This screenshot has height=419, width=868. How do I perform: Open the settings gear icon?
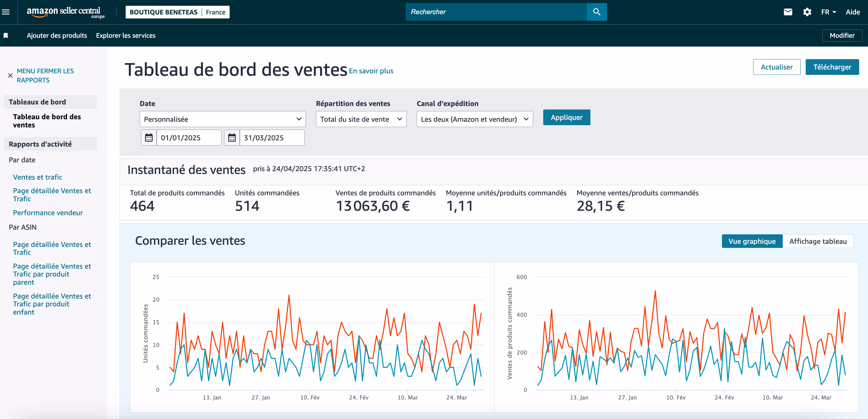[807, 12]
